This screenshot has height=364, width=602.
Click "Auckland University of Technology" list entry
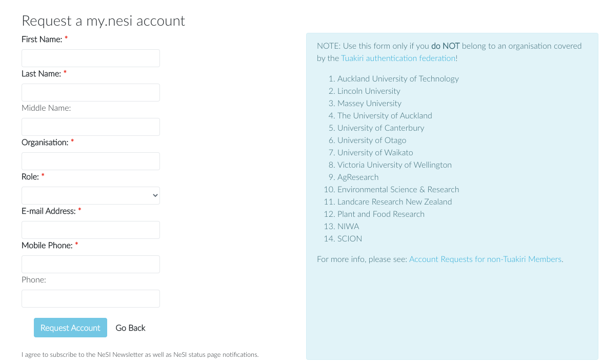pyautogui.click(x=398, y=79)
